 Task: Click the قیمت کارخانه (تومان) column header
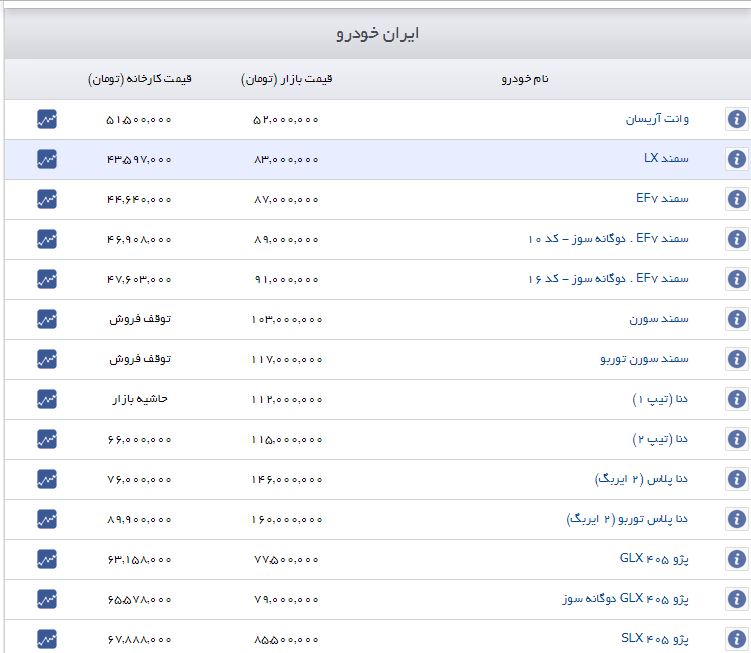(x=140, y=79)
